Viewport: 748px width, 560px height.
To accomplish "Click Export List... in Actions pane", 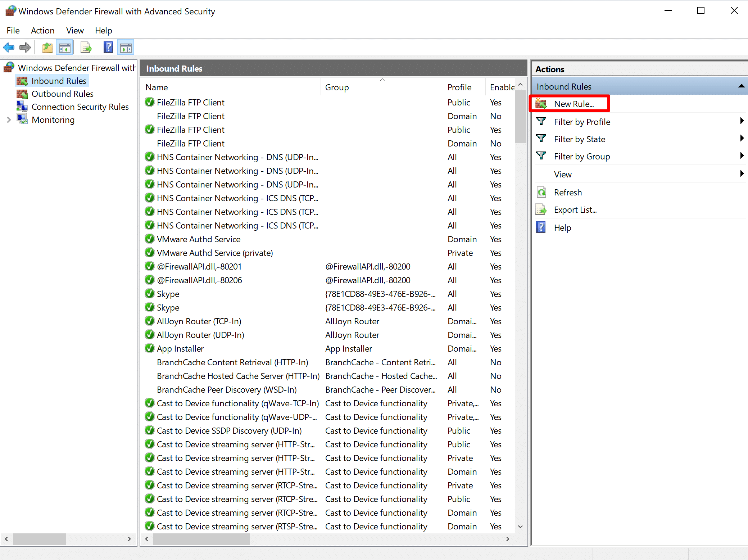I will (575, 210).
